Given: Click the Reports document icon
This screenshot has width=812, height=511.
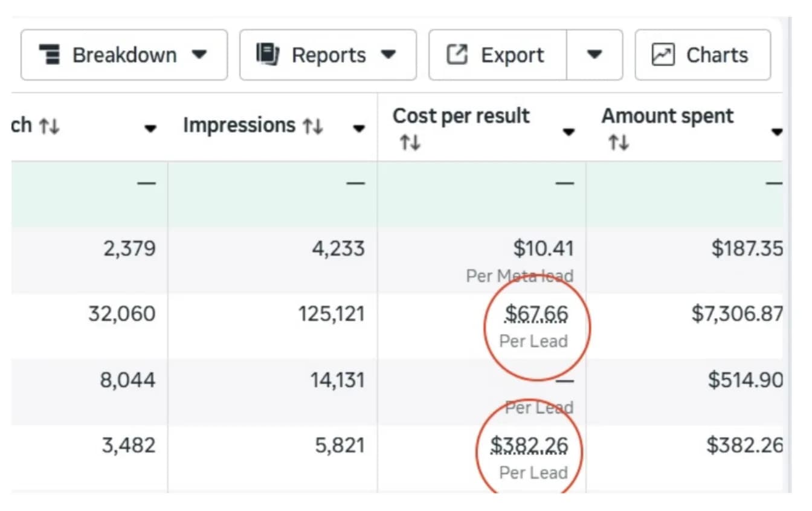Looking at the screenshot, I should 267,54.
